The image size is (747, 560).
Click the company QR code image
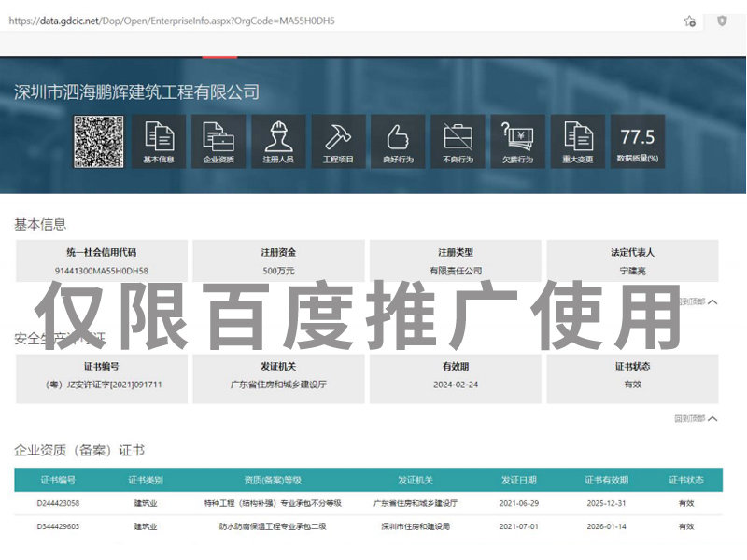[x=99, y=142]
